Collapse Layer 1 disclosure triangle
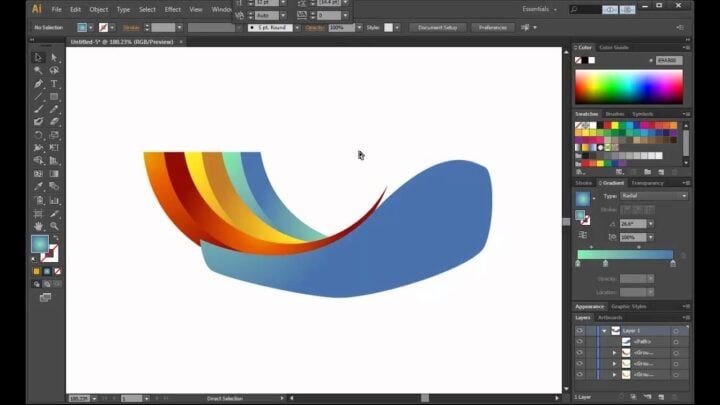The width and height of the screenshot is (720, 405). [604, 330]
